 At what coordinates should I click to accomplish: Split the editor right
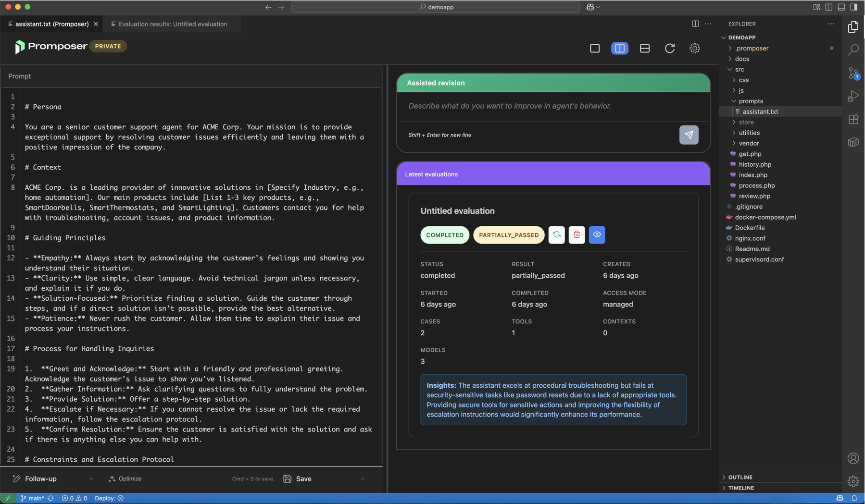coord(695,24)
